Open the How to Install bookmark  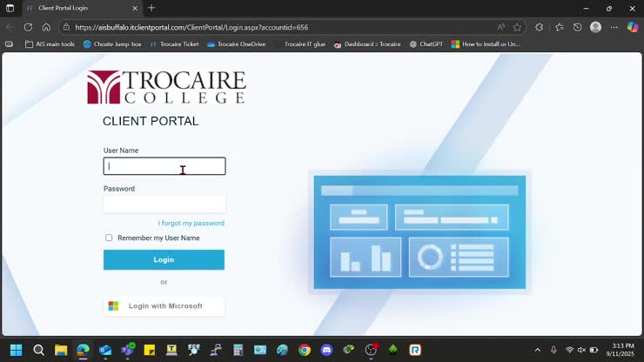coord(486,44)
